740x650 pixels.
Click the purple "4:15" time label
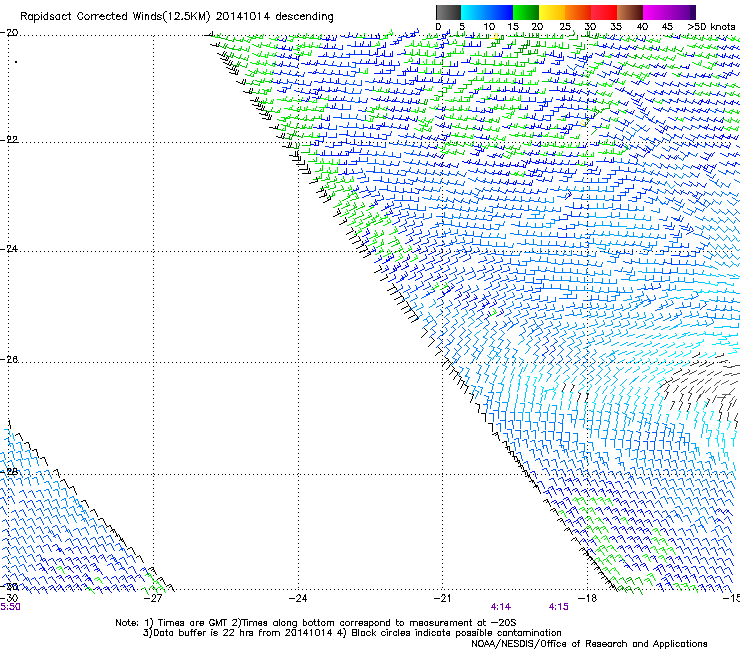point(558,607)
